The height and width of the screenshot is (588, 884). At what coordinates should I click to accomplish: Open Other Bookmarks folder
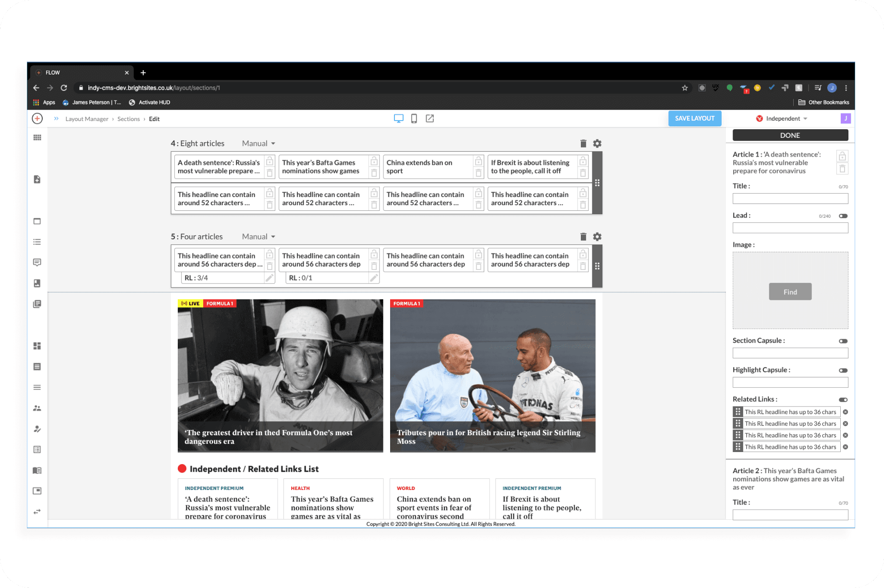[823, 102]
